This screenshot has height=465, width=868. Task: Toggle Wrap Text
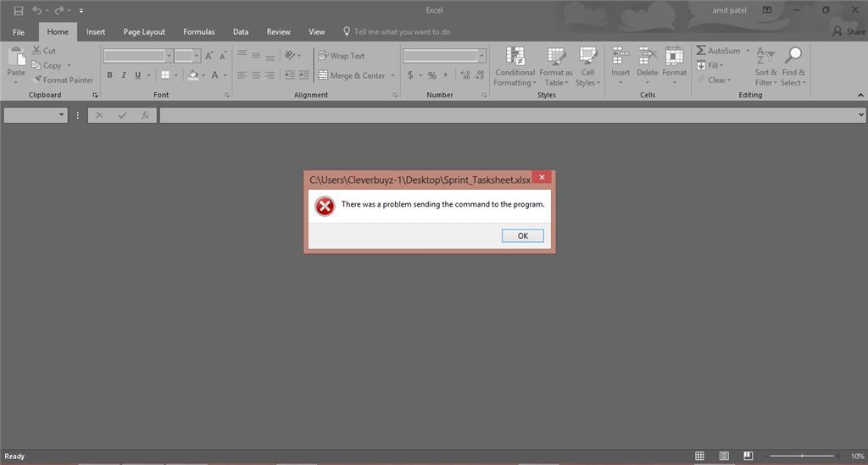tap(342, 56)
